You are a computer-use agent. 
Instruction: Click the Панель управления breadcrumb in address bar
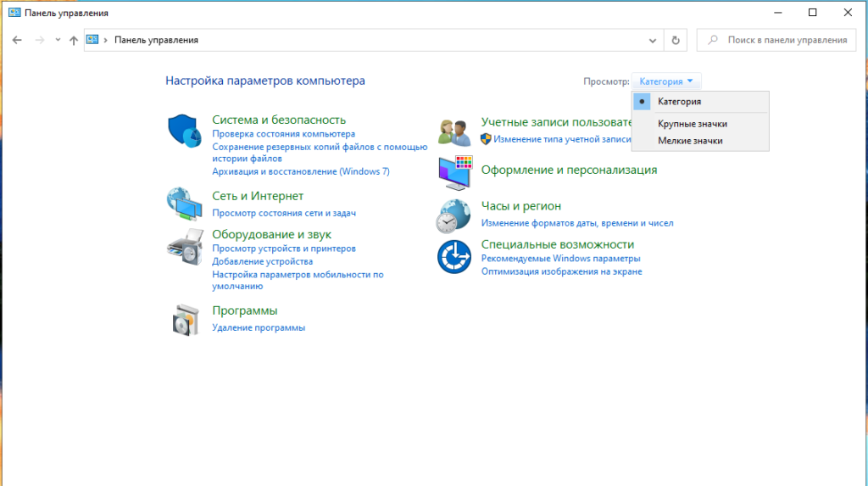pyautogui.click(x=156, y=40)
